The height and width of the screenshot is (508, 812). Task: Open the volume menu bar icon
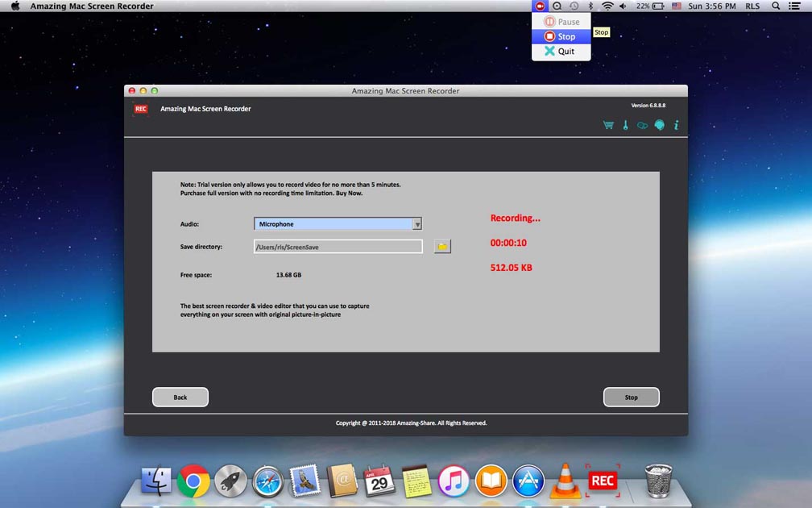click(x=623, y=6)
